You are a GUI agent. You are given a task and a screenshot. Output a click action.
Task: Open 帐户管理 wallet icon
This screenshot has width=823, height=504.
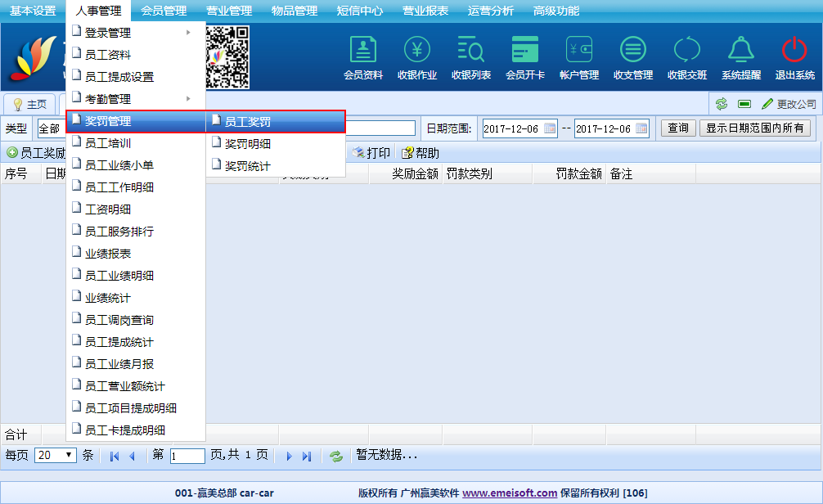point(579,51)
